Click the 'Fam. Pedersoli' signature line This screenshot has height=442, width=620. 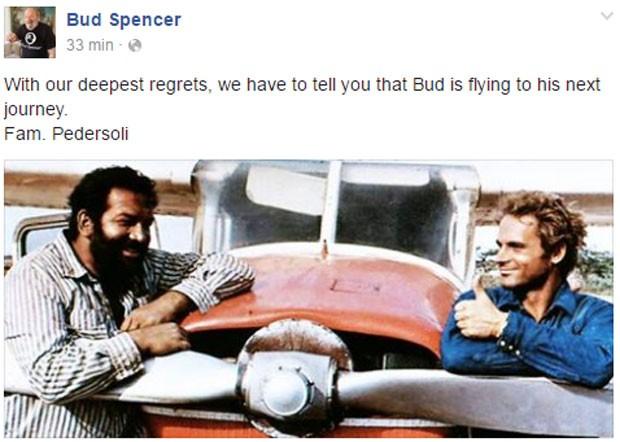66,134
